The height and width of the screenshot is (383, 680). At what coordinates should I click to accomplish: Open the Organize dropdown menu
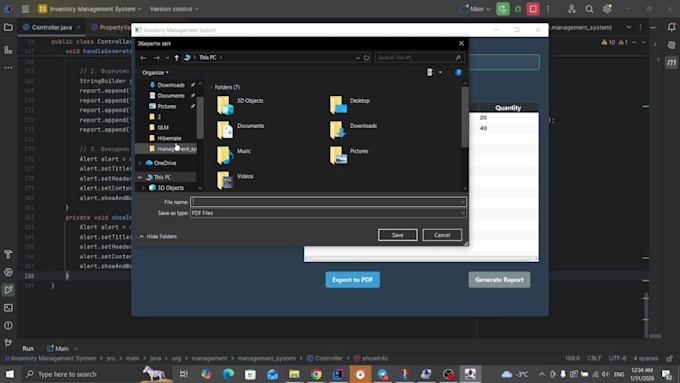point(155,72)
